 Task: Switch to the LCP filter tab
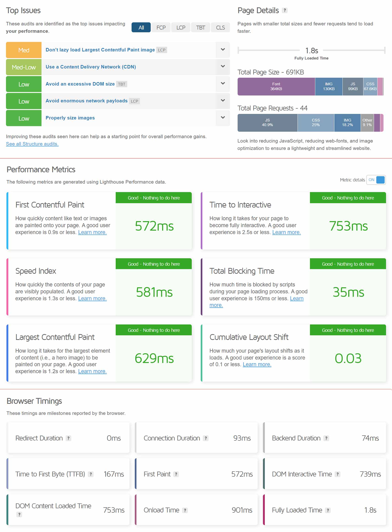point(181,28)
